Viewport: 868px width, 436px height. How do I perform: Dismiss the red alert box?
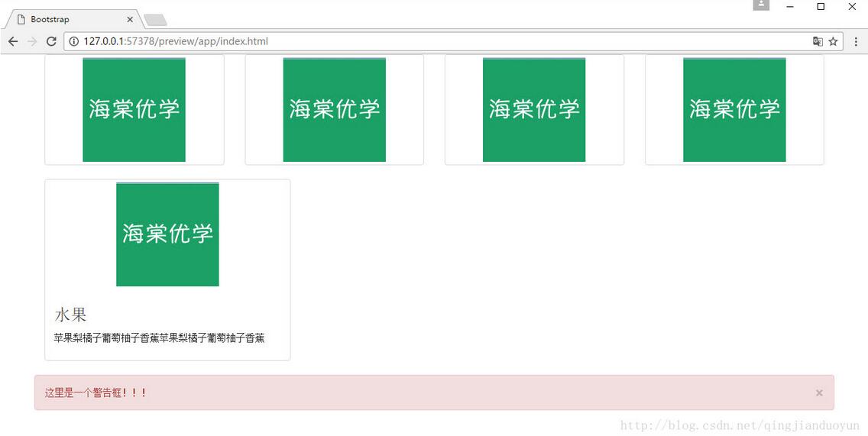point(819,392)
